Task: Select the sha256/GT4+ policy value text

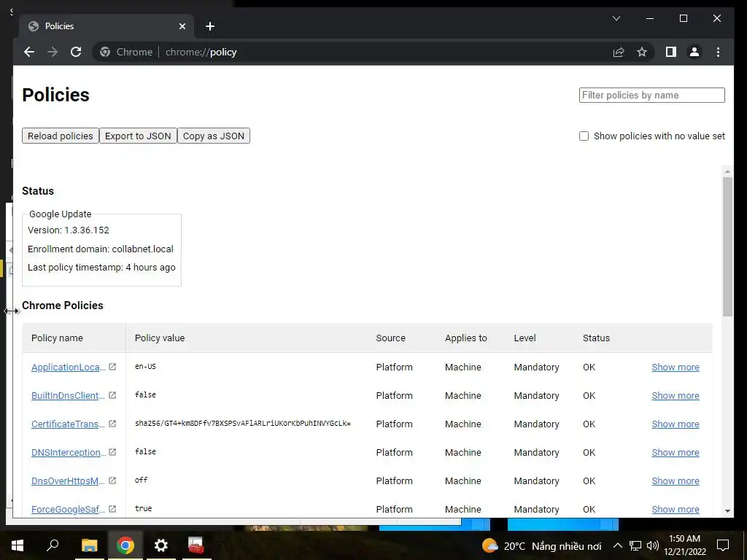Action: coord(242,424)
